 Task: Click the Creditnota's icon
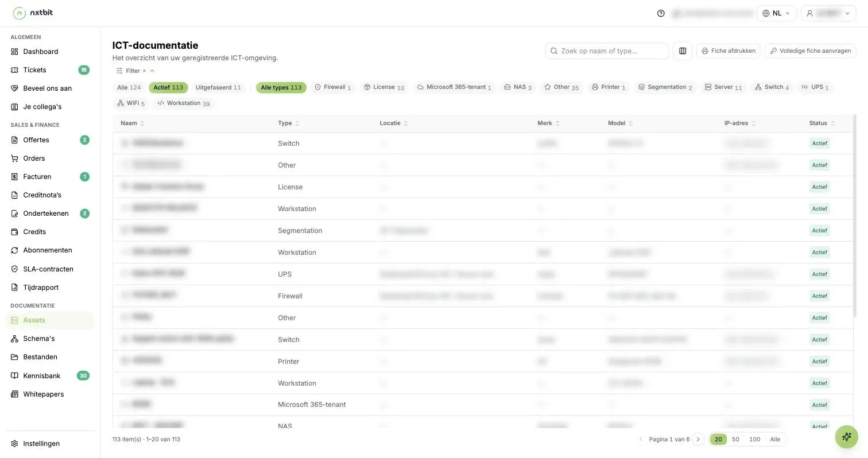pos(15,195)
